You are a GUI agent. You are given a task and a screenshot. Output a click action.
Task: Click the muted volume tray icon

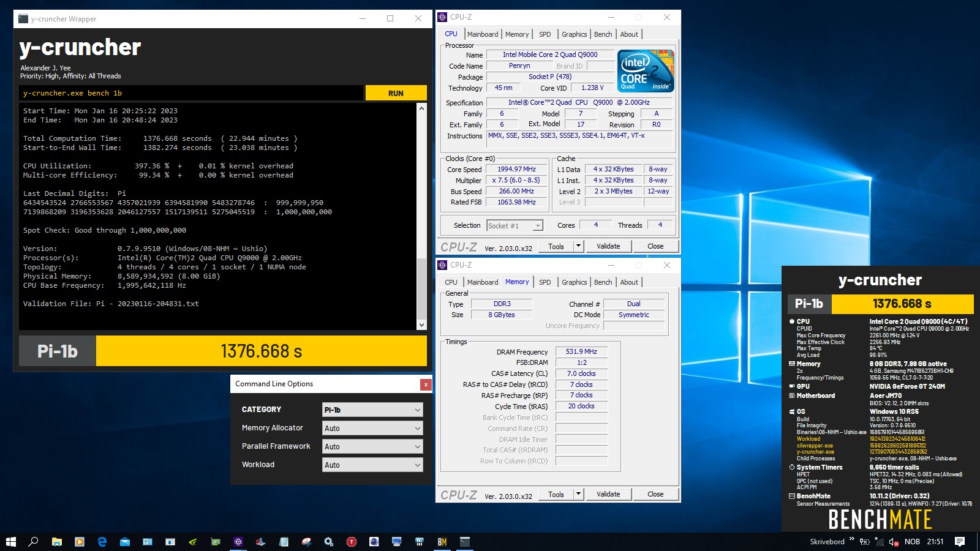coord(894,542)
